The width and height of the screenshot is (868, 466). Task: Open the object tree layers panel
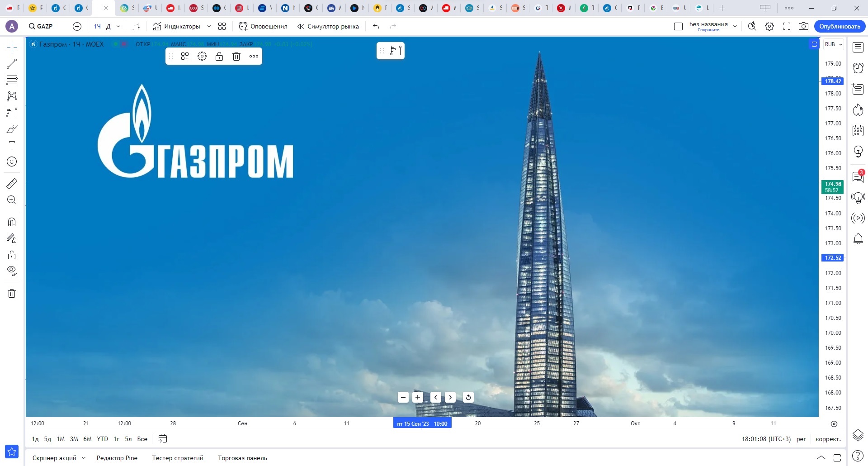858,435
